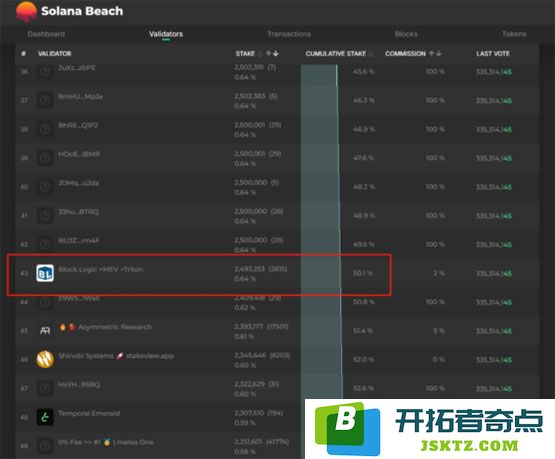The width and height of the screenshot is (555, 459).
Task: Open the validator in row 41
Action: (78, 212)
